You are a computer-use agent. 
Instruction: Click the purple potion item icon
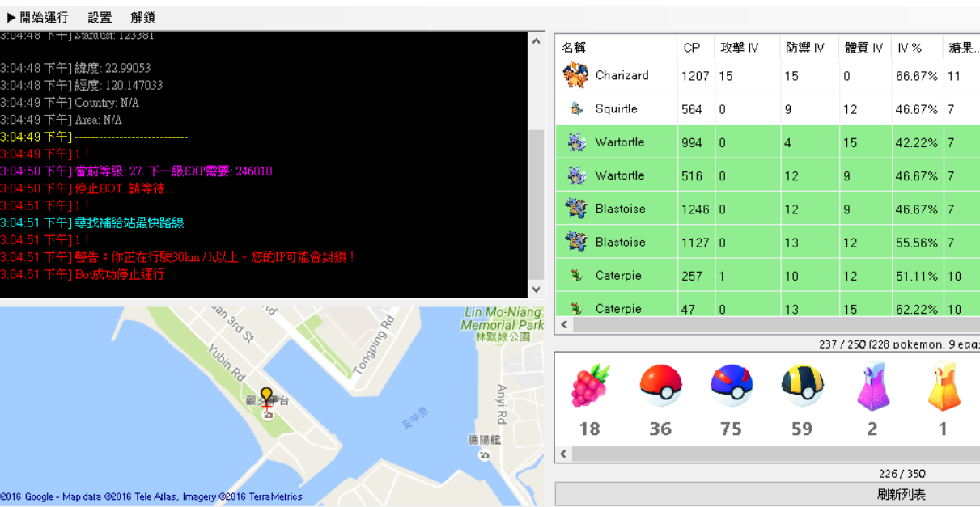coord(872,386)
